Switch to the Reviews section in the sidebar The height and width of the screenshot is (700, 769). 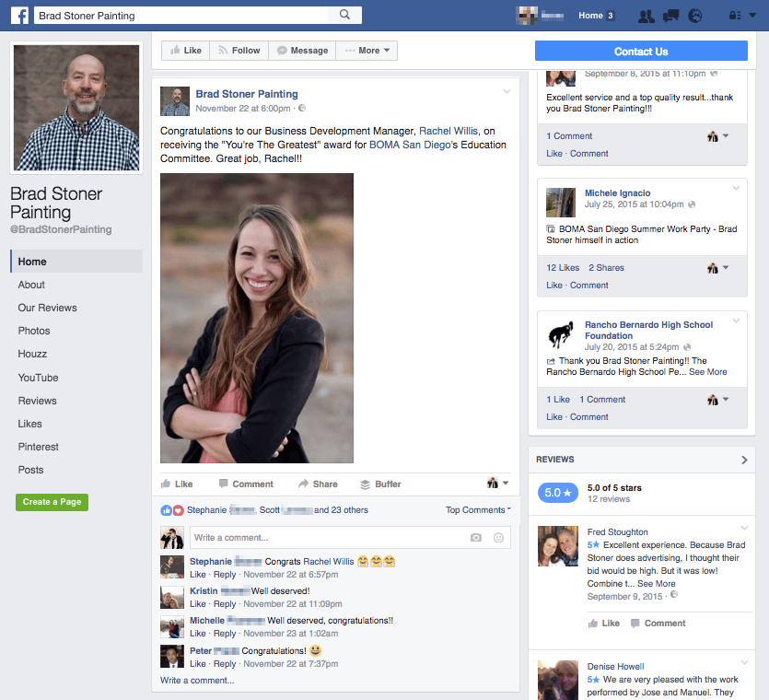[39, 401]
